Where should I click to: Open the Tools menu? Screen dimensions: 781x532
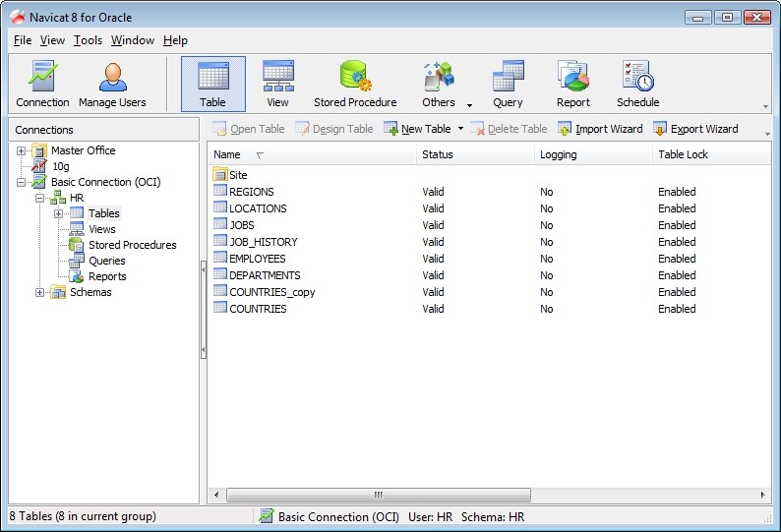coord(88,40)
